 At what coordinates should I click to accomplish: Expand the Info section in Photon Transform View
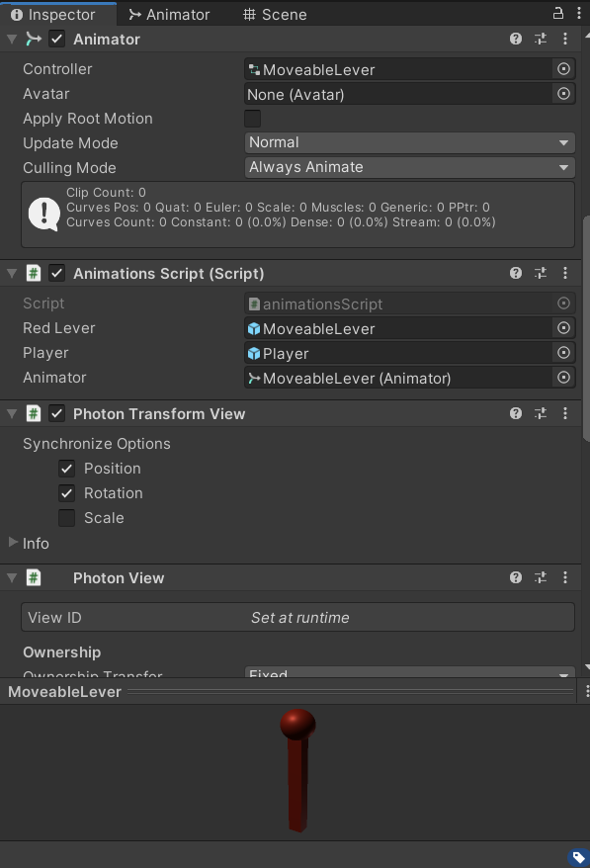[14, 543]
